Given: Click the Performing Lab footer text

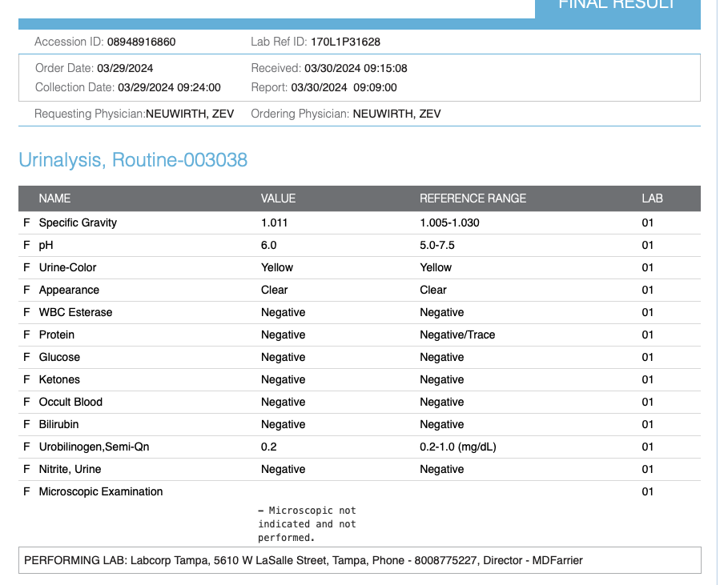Looking at the screenshot, I should (x=304, y=560).
